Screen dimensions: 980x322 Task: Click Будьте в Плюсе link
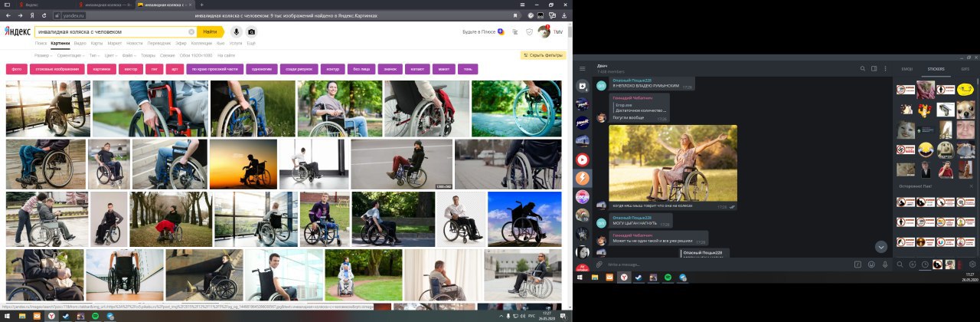[x=483, y=31]
